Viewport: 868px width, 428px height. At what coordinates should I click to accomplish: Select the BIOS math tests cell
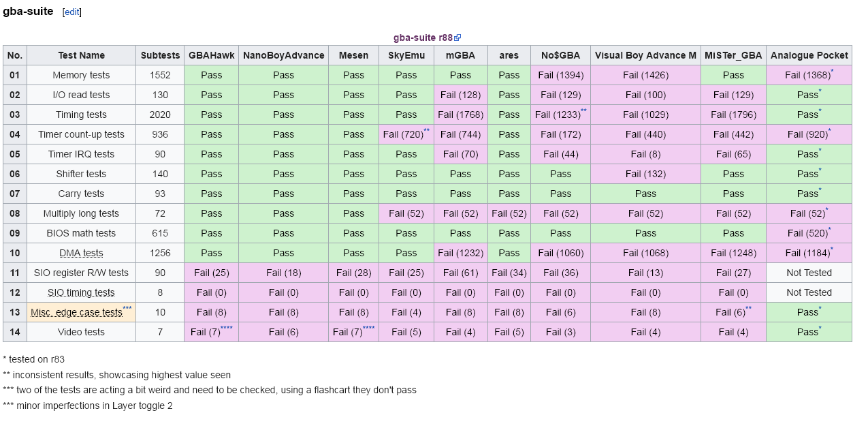point(81,233)
